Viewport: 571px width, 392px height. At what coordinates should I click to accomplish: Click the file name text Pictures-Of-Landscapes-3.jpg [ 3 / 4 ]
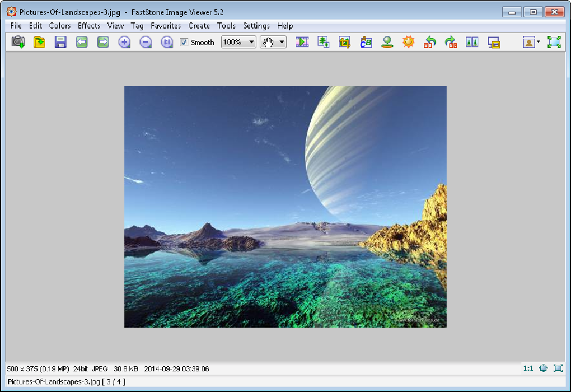click(x=66, y=382)
